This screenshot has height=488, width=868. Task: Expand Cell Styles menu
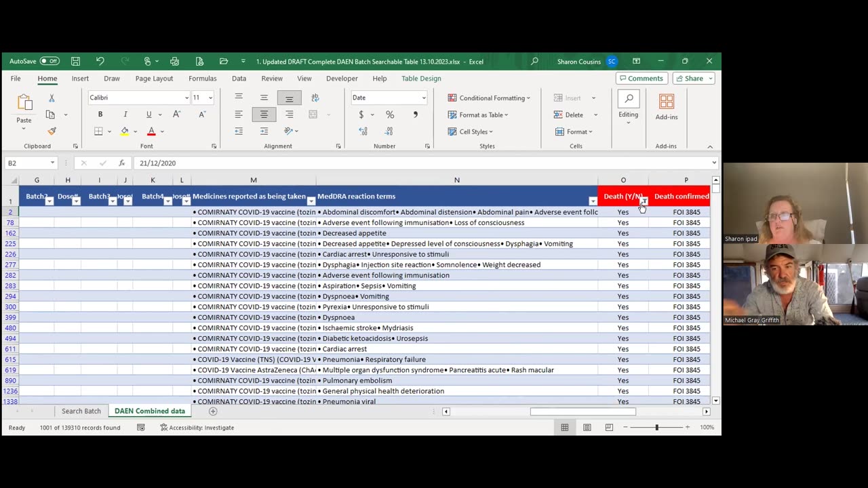point(471,131)
